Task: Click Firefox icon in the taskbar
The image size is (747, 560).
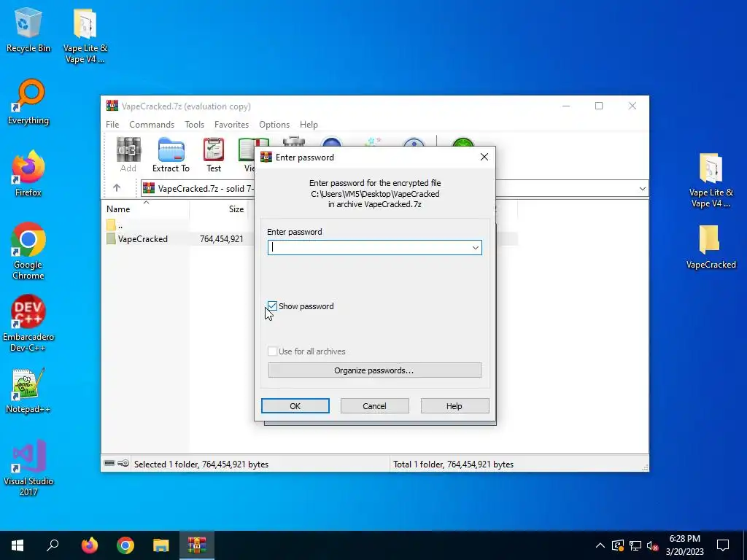Action: [x=89, y=545]
